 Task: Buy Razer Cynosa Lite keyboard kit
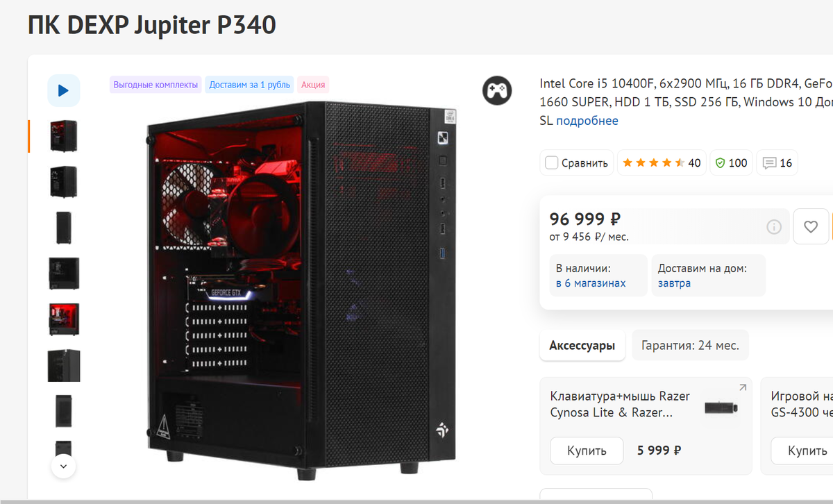pos(587,451)
